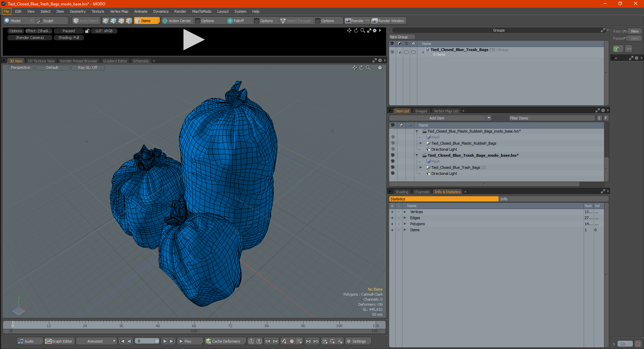The height and width of the screenshot is (349, 644).
Task: Open timeline Settings
Action: (358, 341)
